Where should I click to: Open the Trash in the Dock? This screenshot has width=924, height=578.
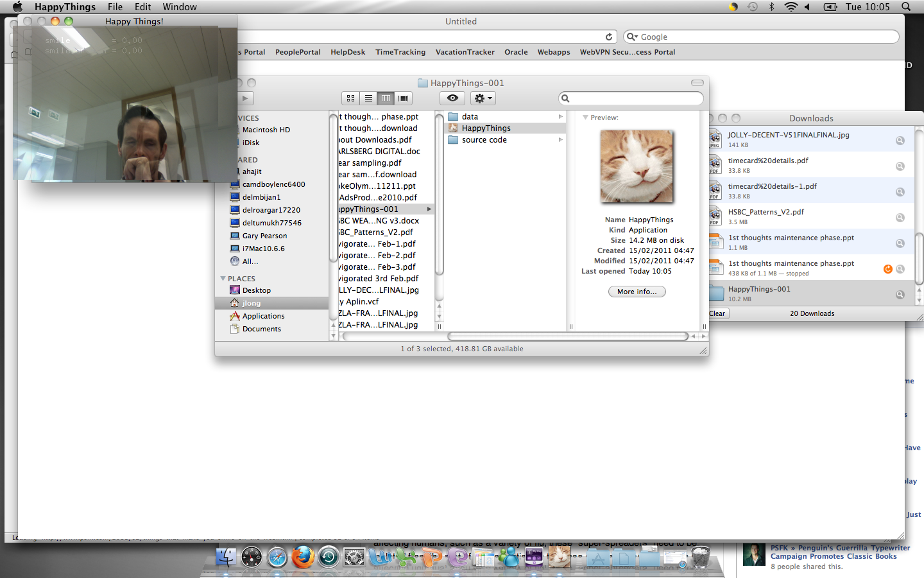pos(700,557)
